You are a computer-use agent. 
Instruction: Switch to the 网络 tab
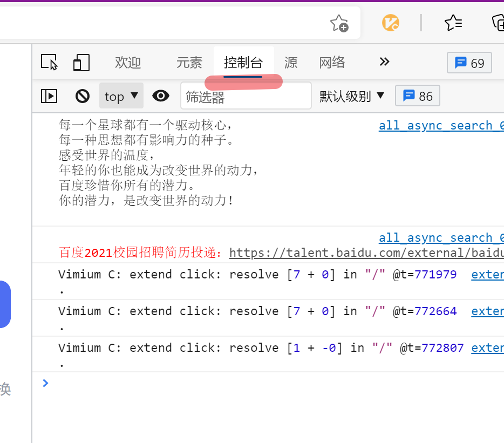click(332, 62)
